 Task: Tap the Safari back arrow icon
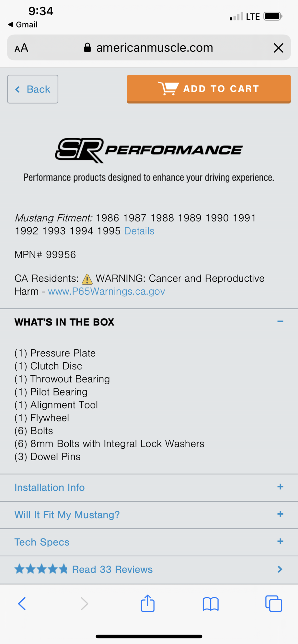click(22, 604)
